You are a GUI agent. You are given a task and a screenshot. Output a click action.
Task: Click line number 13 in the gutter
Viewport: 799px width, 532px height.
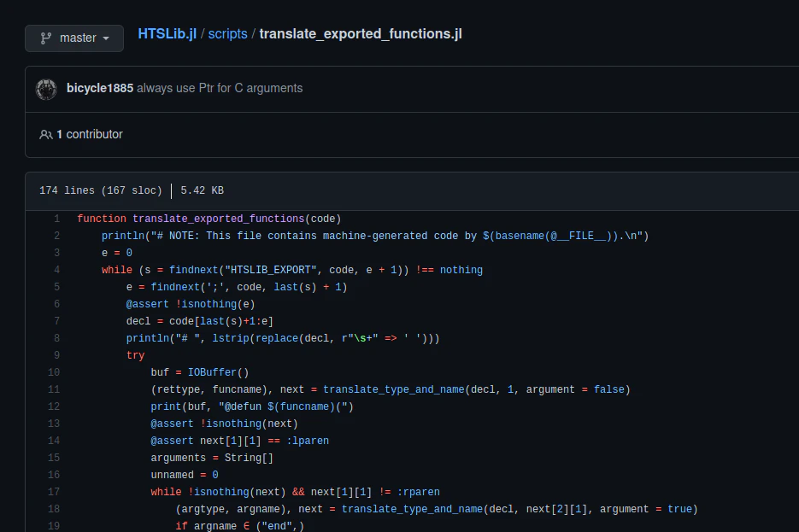pyautogui.click(x=54, y=424)
